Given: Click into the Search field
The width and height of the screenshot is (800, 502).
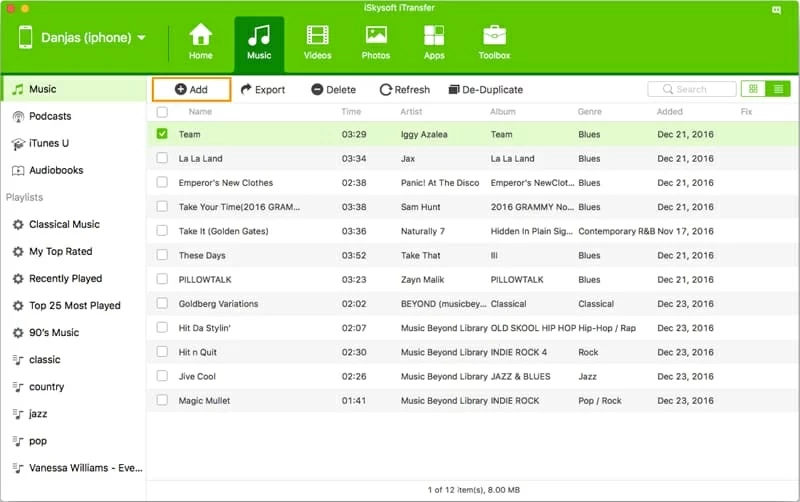Looking at the screenshot, I should (x=692, y=89).
